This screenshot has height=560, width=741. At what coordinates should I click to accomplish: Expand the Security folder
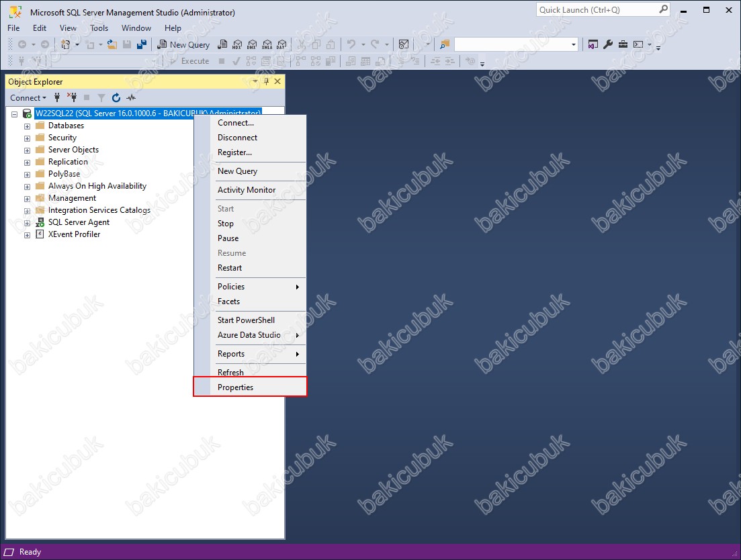(x=27, y=138)
